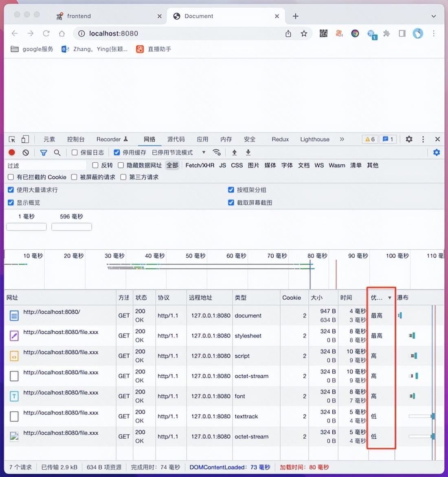Share this page icon in address bar
The height and width of the screenshot is (477, 448).
click(288, 33)
